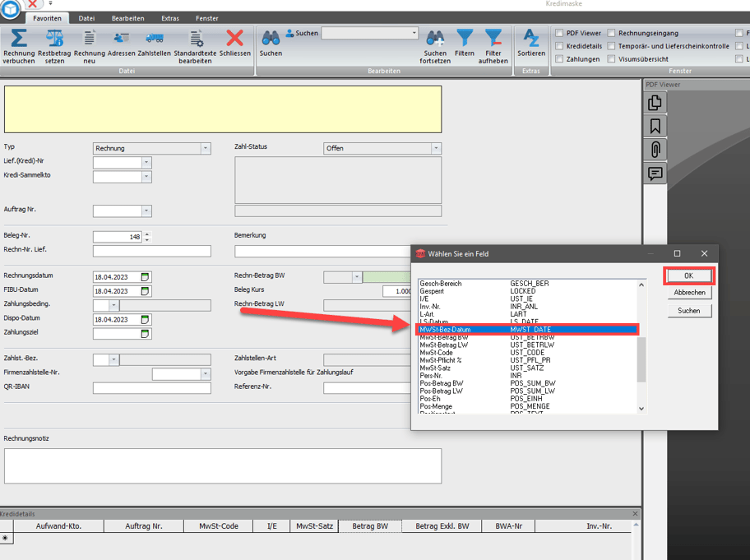The height and width of the screenshot is (560, 750).
Task: Open calendar for Dispo-Datum
Action: [x=145, y=319]
